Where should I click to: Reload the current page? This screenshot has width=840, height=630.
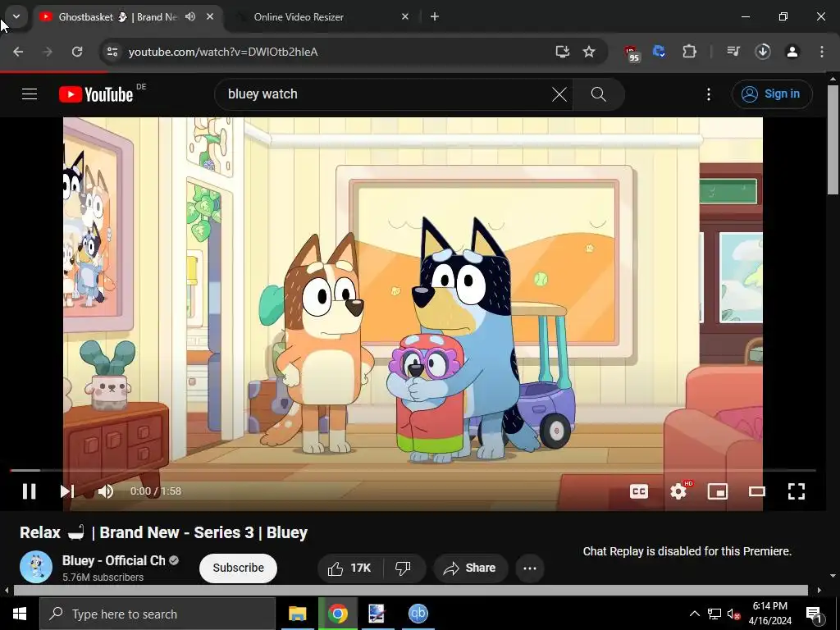tap(77, 52)
